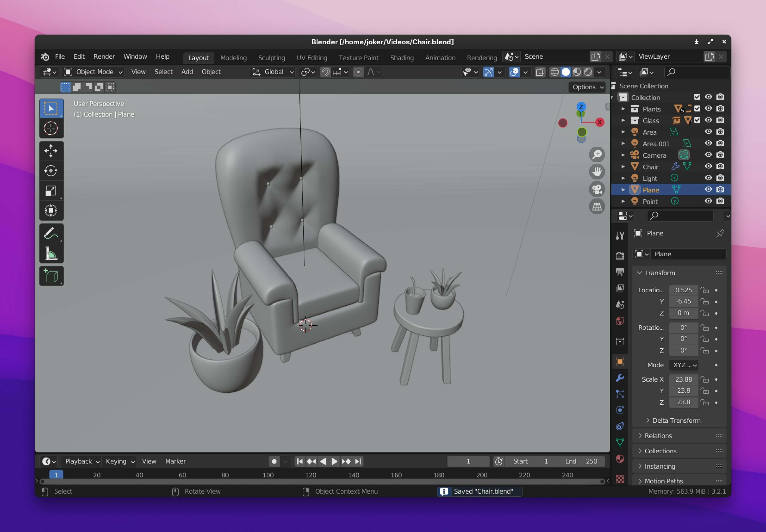Viewport: 766px width, 532px height.
Task: Choose the Measure ruler tool
Action: 51,253
